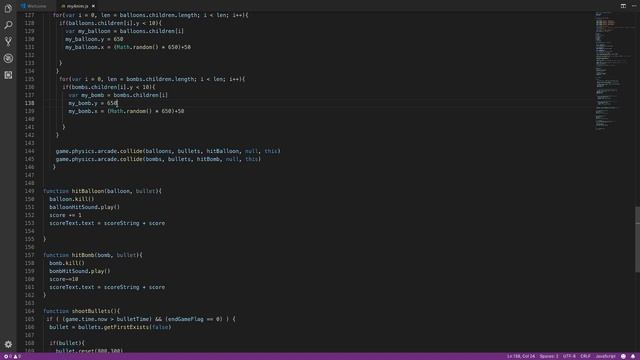Click 'score-=10' code line
The height and width of the screenshot is (360, 640).
[x=64, y=279]
